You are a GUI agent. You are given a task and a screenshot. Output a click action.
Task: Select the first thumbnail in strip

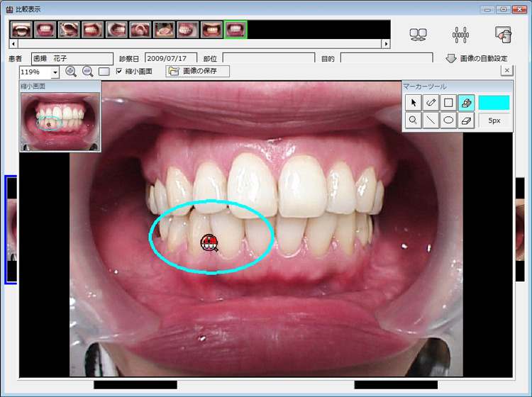(21, 30)
